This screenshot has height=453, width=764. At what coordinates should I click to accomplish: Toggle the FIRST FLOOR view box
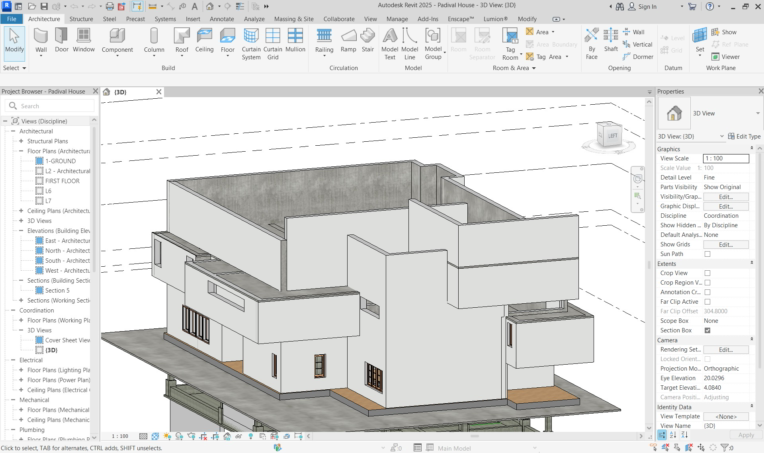coord(39,181)
